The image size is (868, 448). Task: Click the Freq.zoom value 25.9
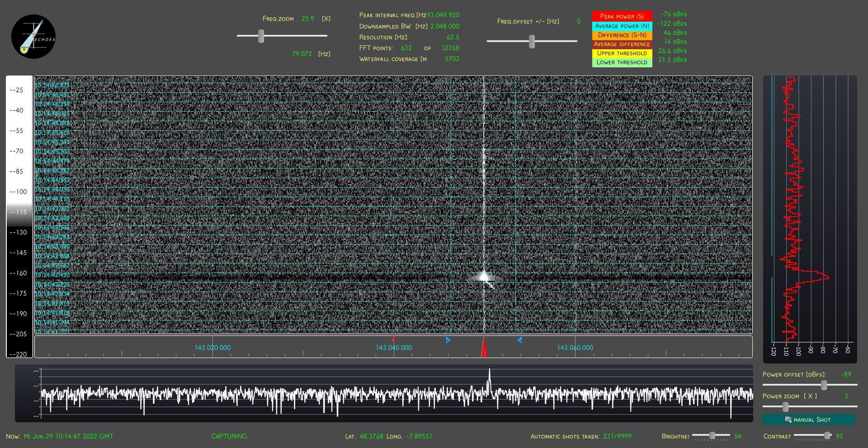click(308, 19)
